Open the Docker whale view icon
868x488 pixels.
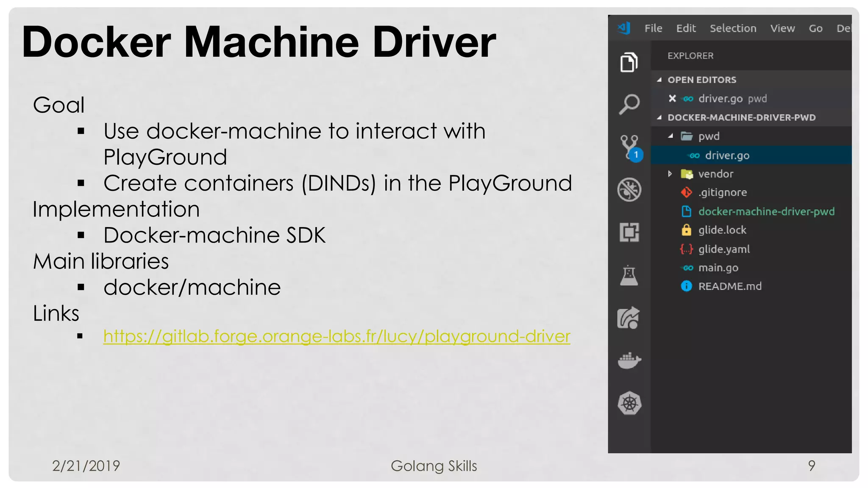click(629, 360)
